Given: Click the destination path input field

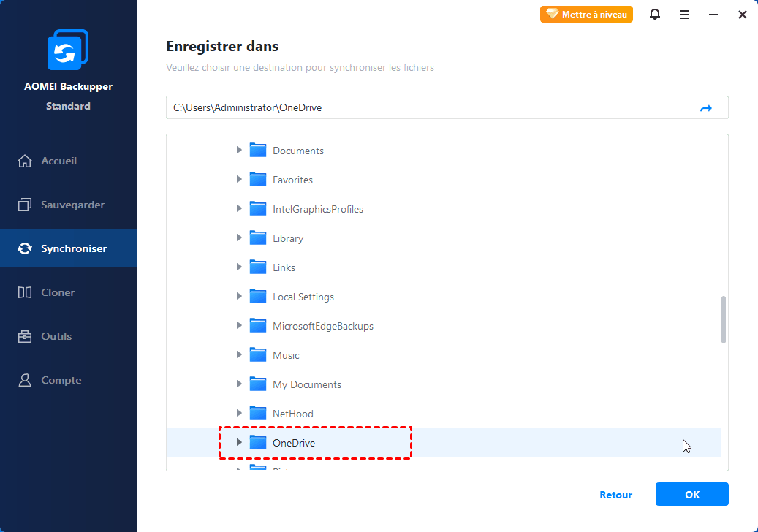Looking at the screenshot, I should (431, 107).
